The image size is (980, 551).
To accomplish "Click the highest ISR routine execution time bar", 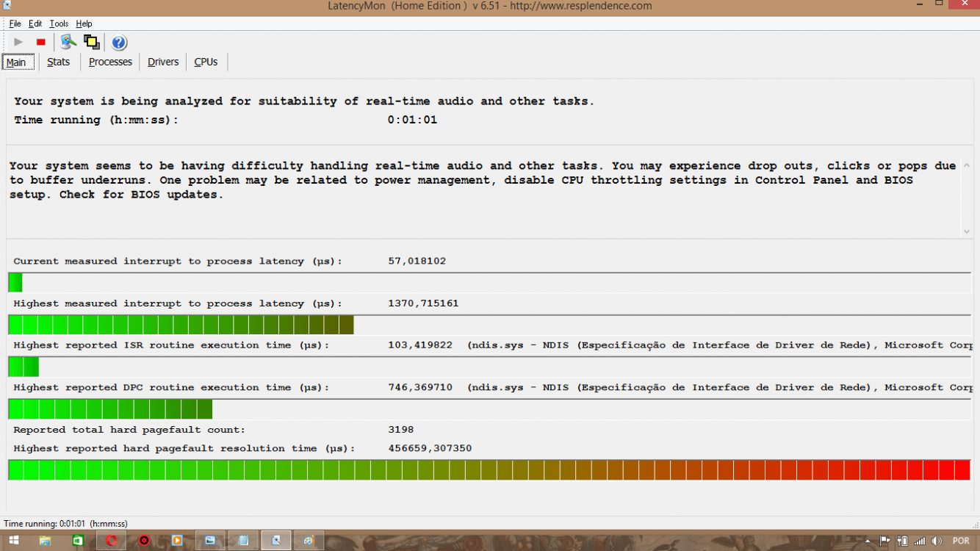I will coord(489,367).
